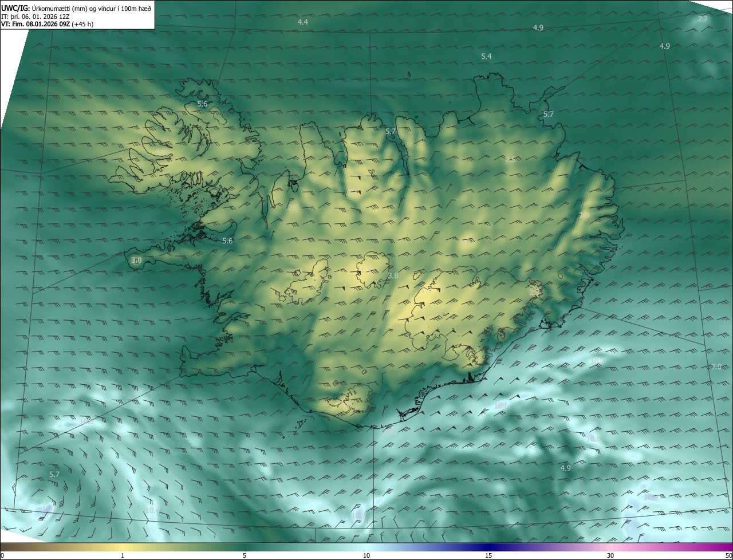Click the colorbar label "5"

click(x=245, y=555)
